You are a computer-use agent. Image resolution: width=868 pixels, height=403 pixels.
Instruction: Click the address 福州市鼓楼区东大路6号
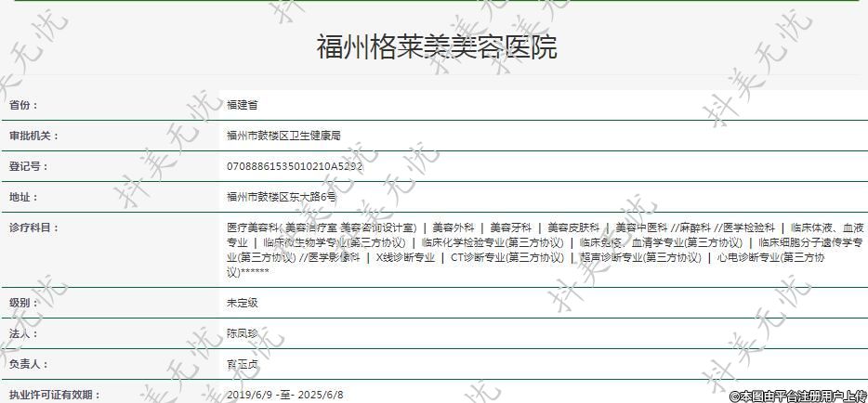point(282,197)
